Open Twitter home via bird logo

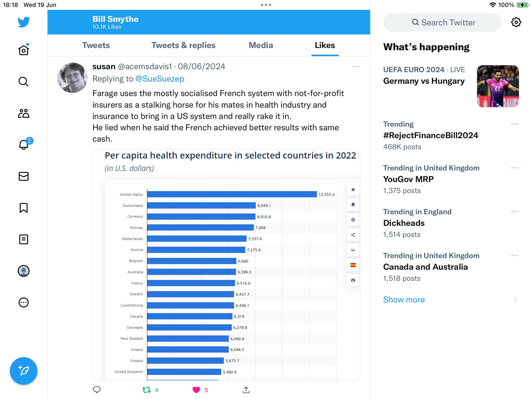pyautogui.click(x=24, y=22)
